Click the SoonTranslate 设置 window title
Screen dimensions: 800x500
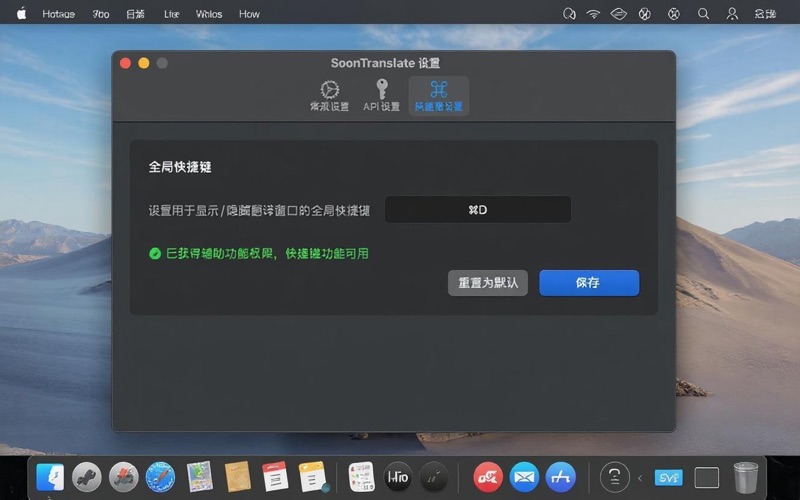click(x=385, y=63)
